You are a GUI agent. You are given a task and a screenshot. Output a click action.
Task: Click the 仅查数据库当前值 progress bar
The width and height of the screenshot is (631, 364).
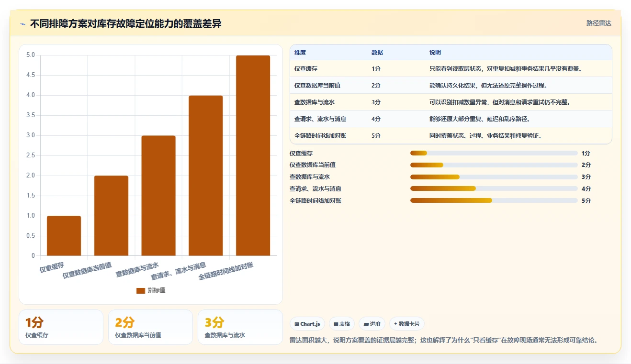494,165
